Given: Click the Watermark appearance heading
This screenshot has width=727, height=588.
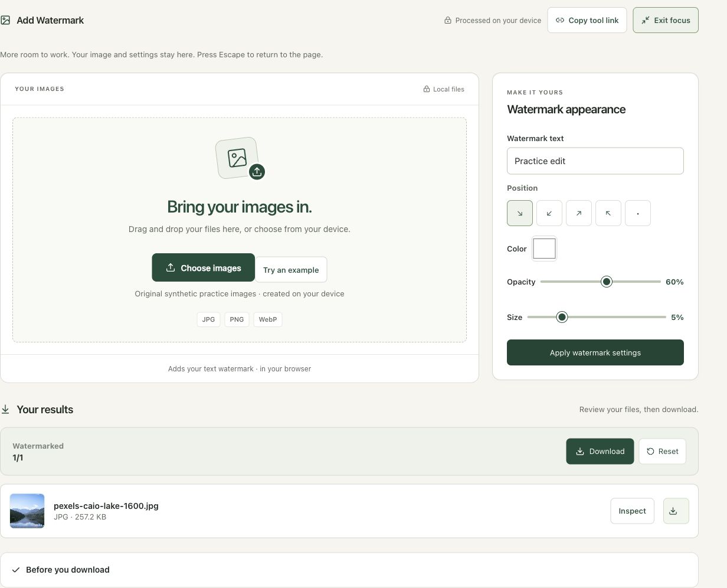Looking at the screenshot, I should pyautogui.click(x=566, y=109).
